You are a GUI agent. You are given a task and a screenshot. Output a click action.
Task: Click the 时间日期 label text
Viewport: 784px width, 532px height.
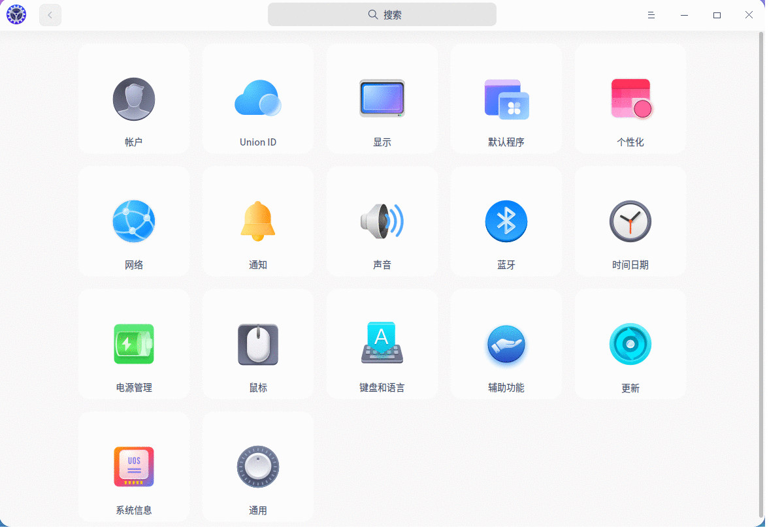point(630,265)
